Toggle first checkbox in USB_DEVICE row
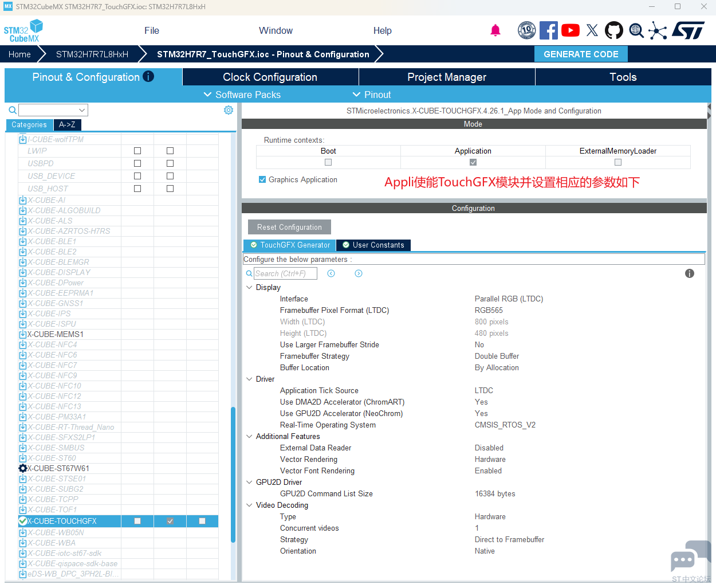Viewport: 716px width, 588px height. point(137,176)
